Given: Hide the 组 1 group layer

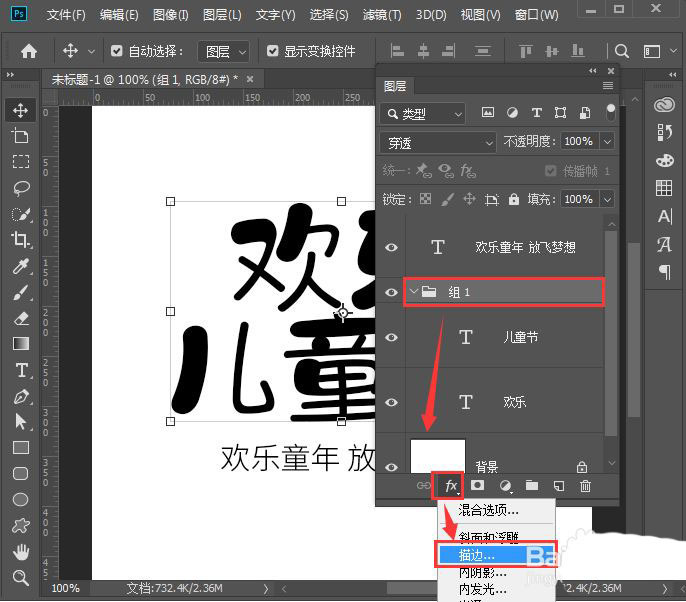Looking at the screenshot, I should point(392,292).
